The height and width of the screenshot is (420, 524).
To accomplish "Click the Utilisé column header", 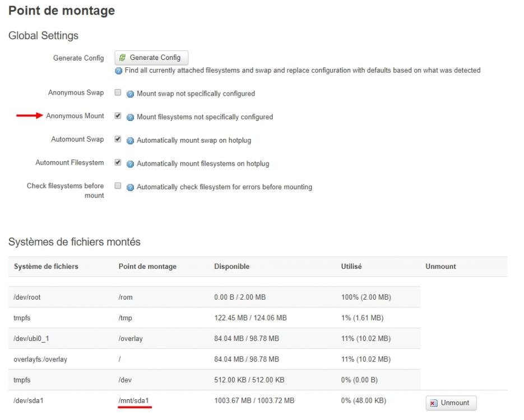I will click(x=351, y=267).
